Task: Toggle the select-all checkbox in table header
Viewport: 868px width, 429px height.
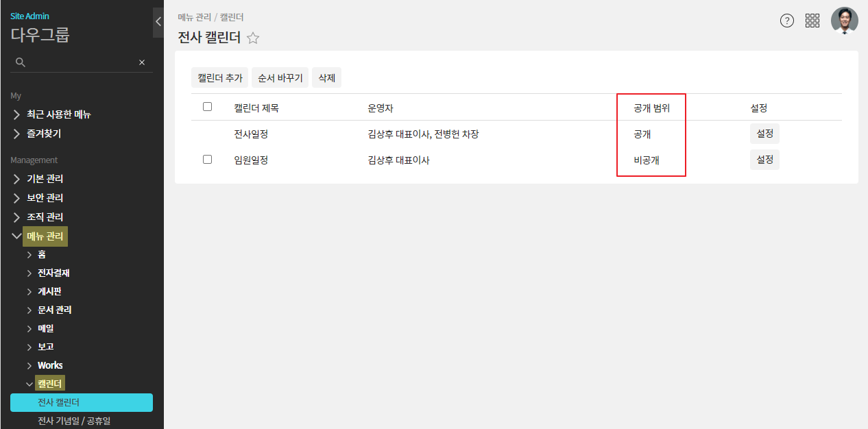Action: (x=208, y=107)
